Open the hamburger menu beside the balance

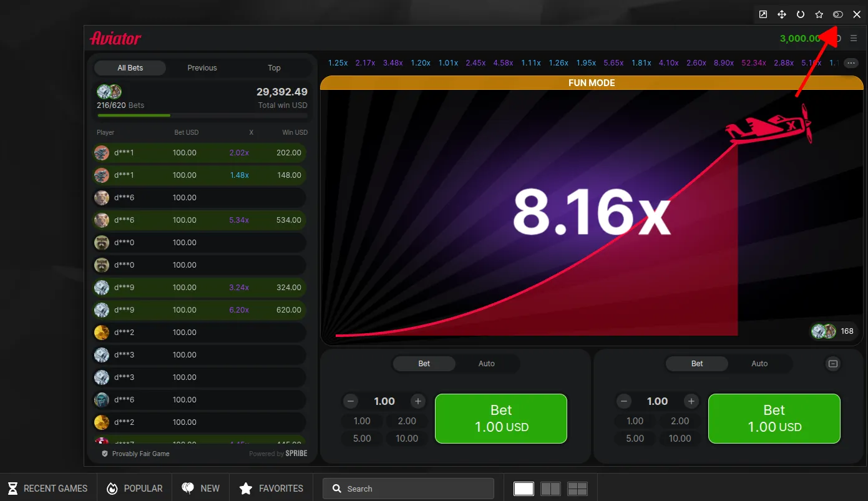coord(854,39)
